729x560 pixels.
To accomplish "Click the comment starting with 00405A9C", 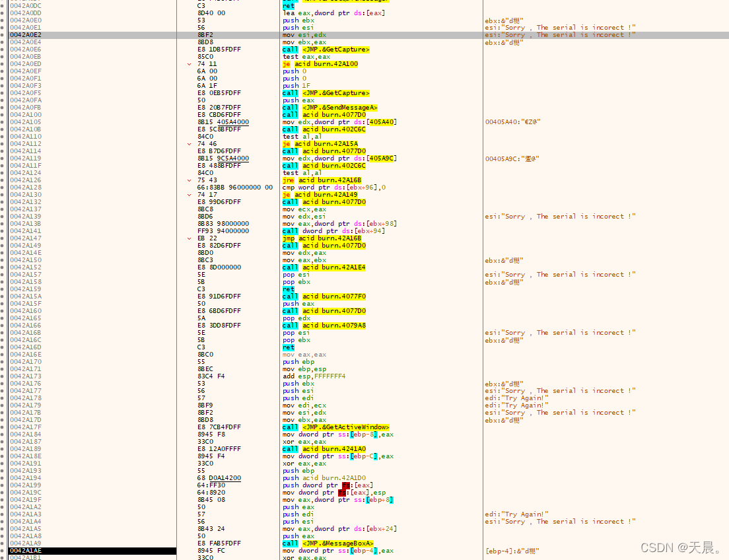I will [x=512, y=158].
